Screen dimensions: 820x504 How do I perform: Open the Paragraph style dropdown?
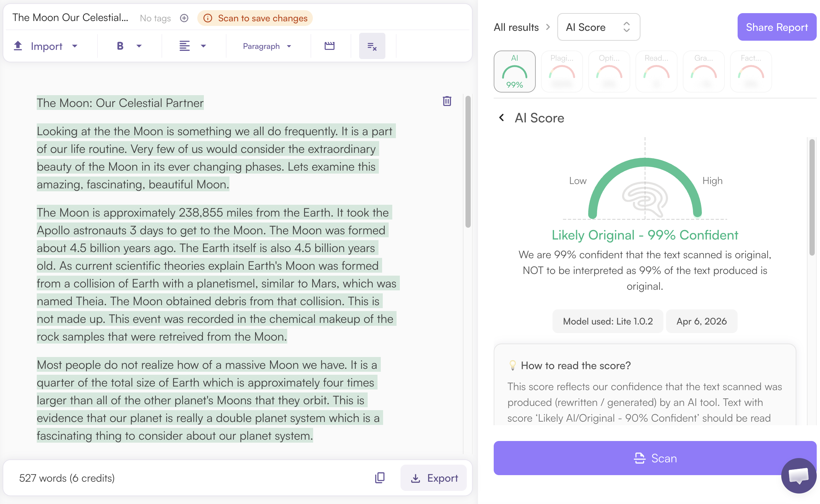[x=267, y=46]
